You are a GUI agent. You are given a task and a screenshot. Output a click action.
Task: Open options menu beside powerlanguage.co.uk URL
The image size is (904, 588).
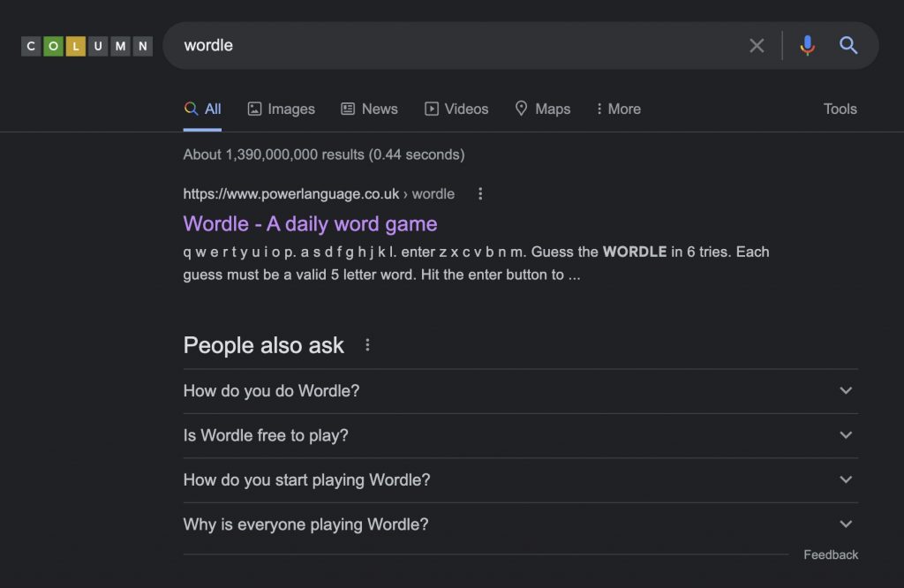(x=480, y=193)
